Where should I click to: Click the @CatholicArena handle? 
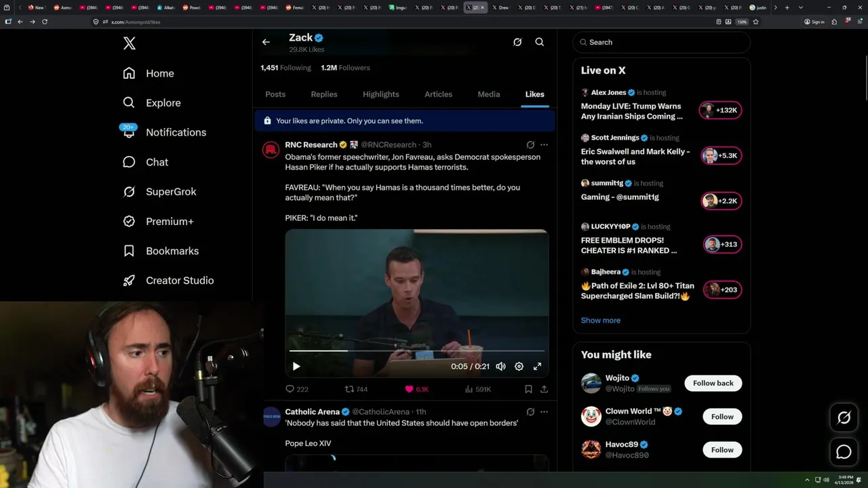coord(380,412)
